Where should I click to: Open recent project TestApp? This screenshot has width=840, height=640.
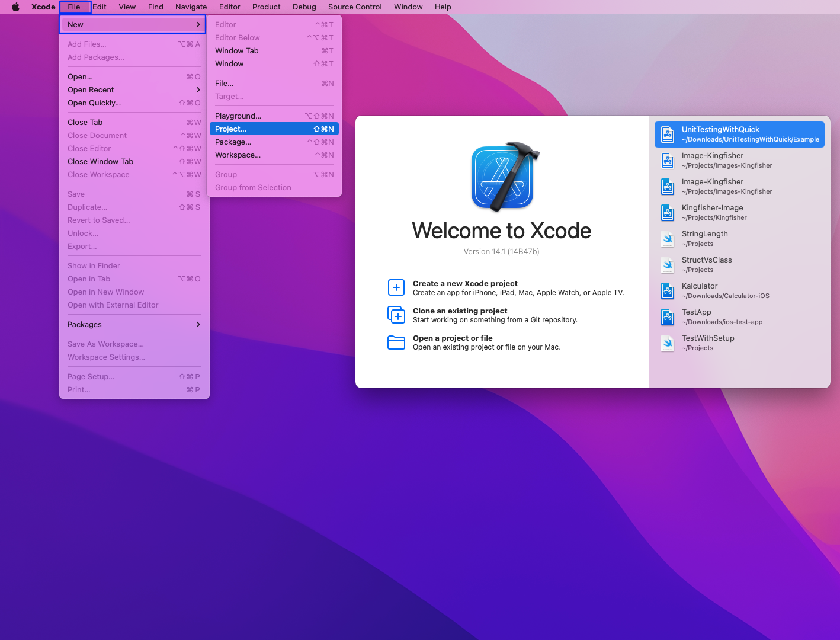[739, 317]
